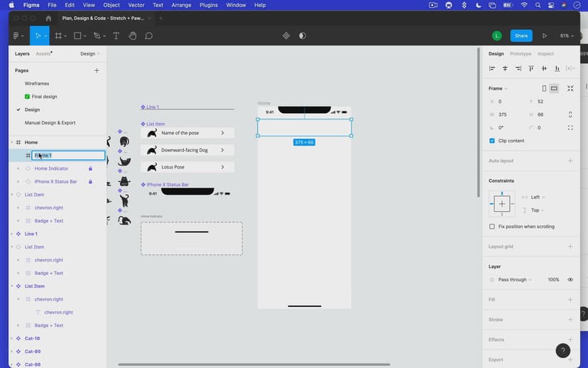Image resolution: width=588 pixels, height=368 pixels.
Task: Switch to the Prototype tab
Action: [x=521, y=54]
